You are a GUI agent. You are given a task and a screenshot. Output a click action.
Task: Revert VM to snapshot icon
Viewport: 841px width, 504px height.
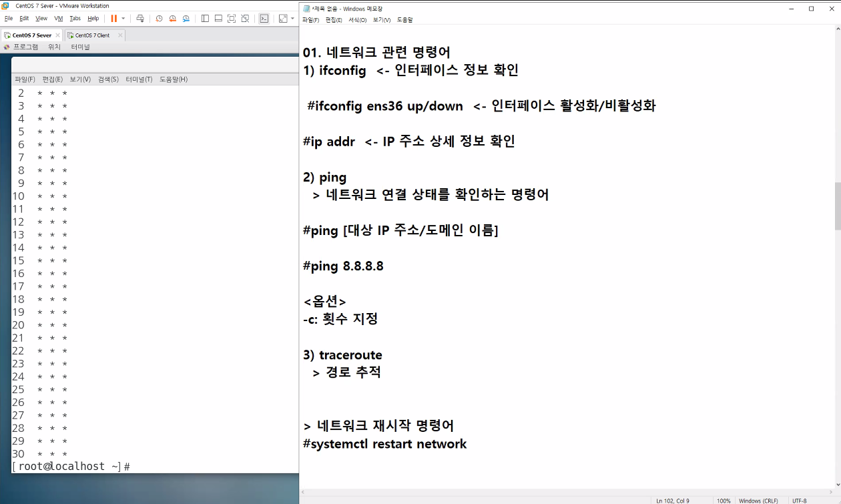click(x=173, y=19)
